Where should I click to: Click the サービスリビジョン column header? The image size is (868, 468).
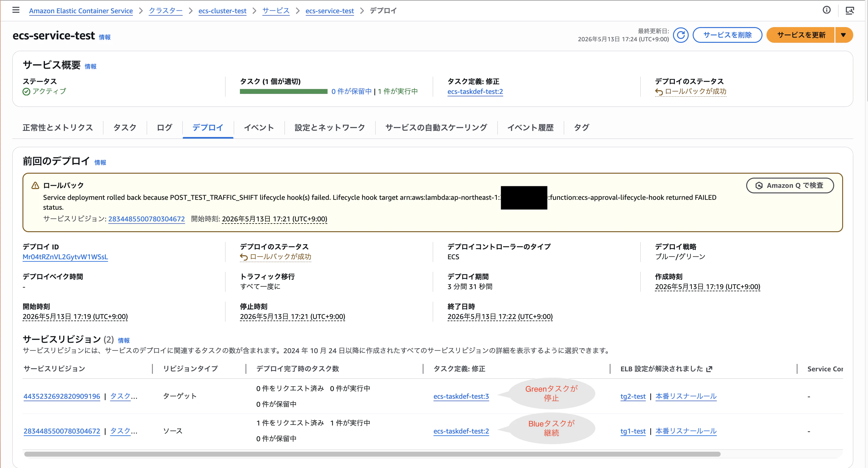(x=54, y=369)
